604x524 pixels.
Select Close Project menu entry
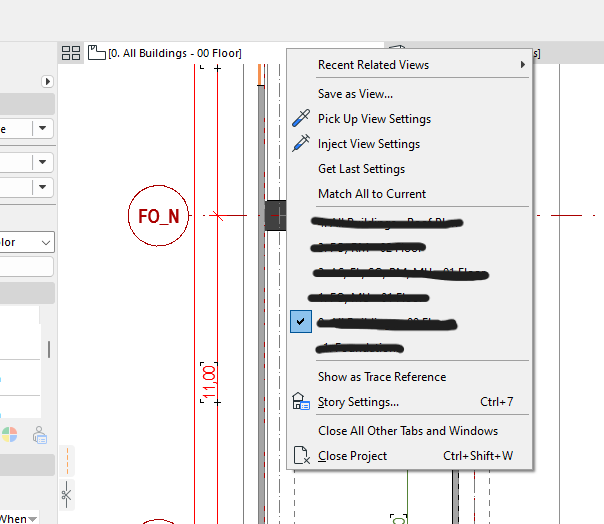click(410, 456)
